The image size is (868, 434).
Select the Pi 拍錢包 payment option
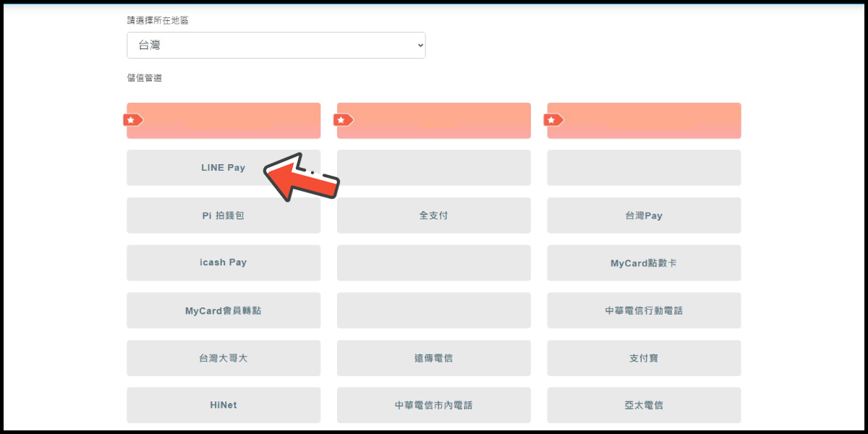pyautogui.click(x=224, y=216)
